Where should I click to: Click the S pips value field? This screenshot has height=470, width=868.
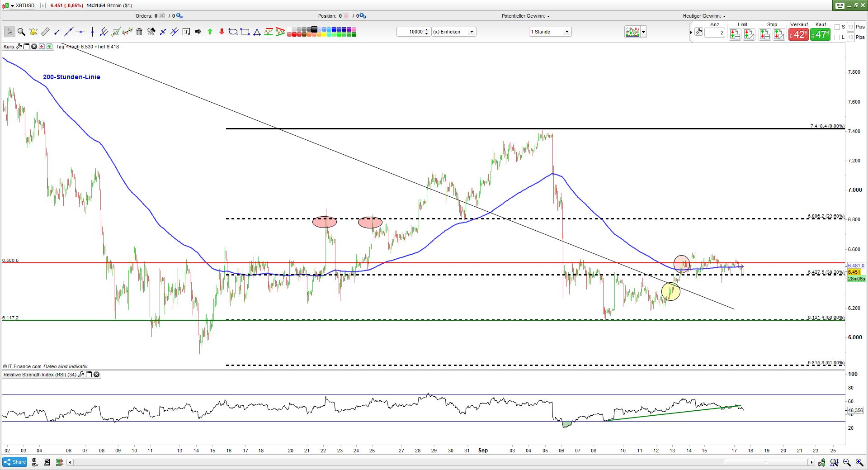coord(850,27)
